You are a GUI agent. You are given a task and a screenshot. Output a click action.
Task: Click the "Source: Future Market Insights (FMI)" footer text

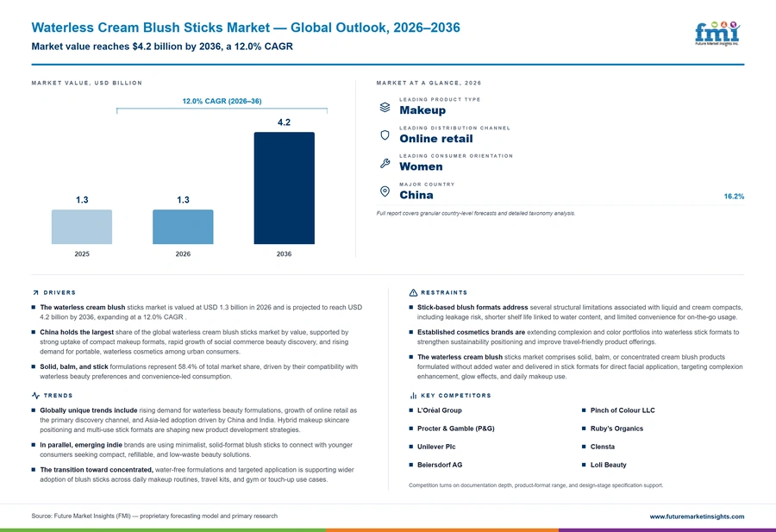coord(154,516)
